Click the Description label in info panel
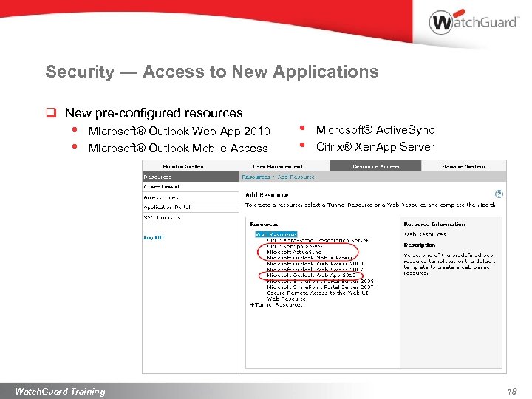 (x=420, y=245)
